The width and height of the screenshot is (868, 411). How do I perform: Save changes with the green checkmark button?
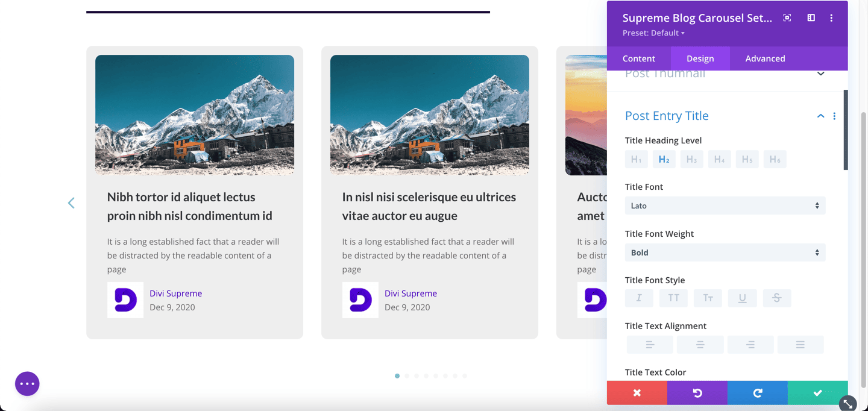pos(817,392)
